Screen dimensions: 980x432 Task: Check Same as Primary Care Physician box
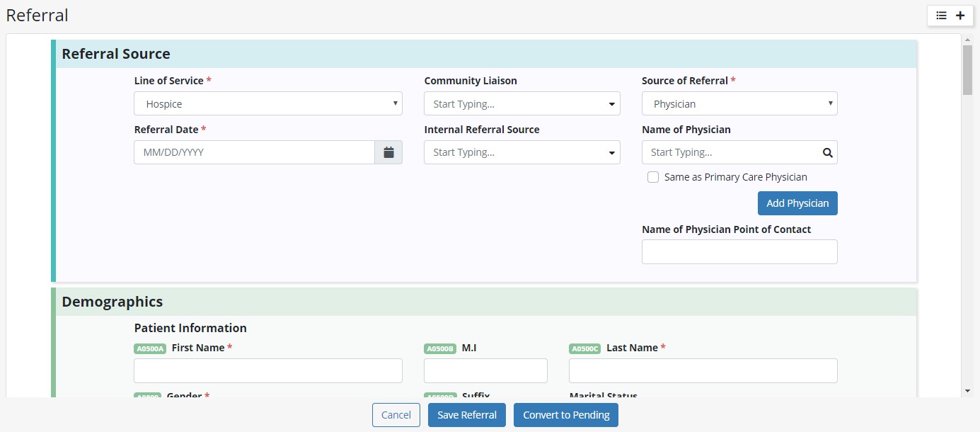(653, 177)
